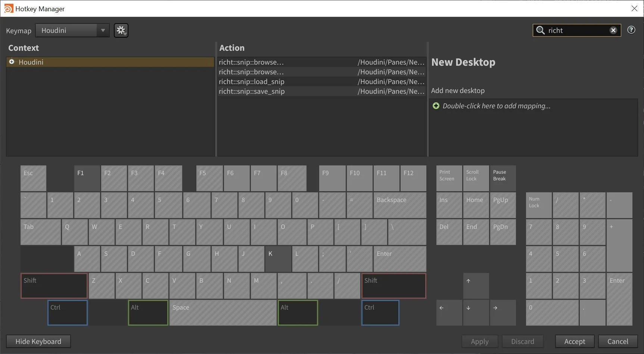Toggle the left Shift modifier key
The height and width of the screenshot is (354, 644).
click(54, 286)
